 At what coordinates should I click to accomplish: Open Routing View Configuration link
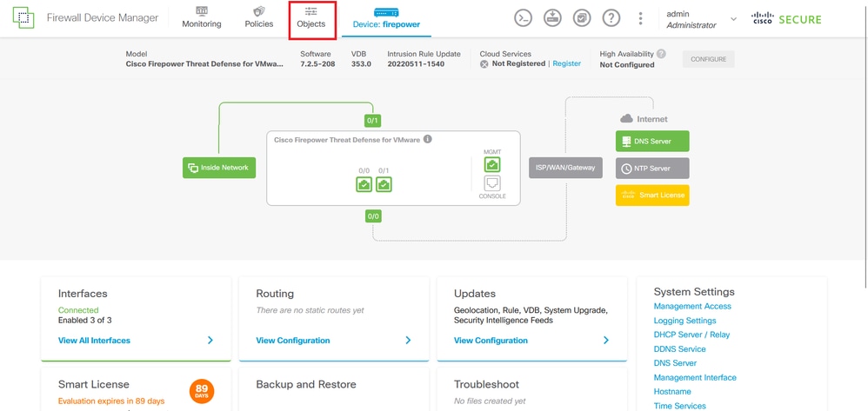(293, 341)
